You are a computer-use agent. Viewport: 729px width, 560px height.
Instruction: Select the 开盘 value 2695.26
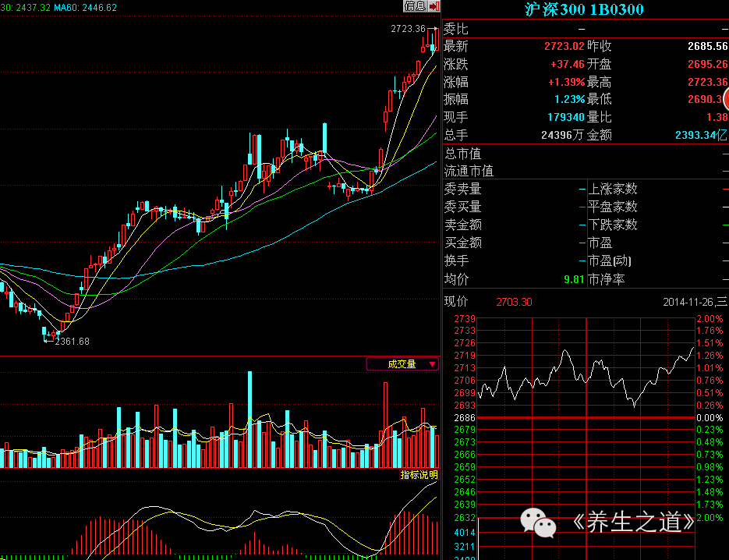(708, 64)
